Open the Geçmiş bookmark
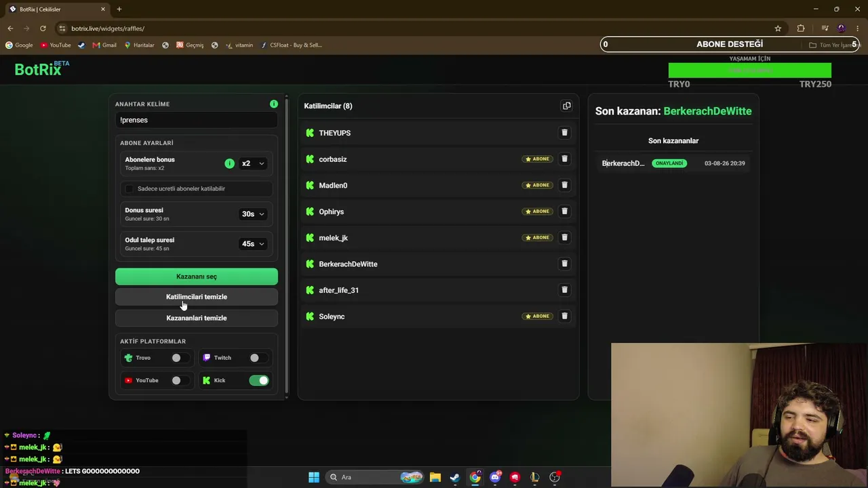This screenshot has height=488, width=868. click(190, 45)
